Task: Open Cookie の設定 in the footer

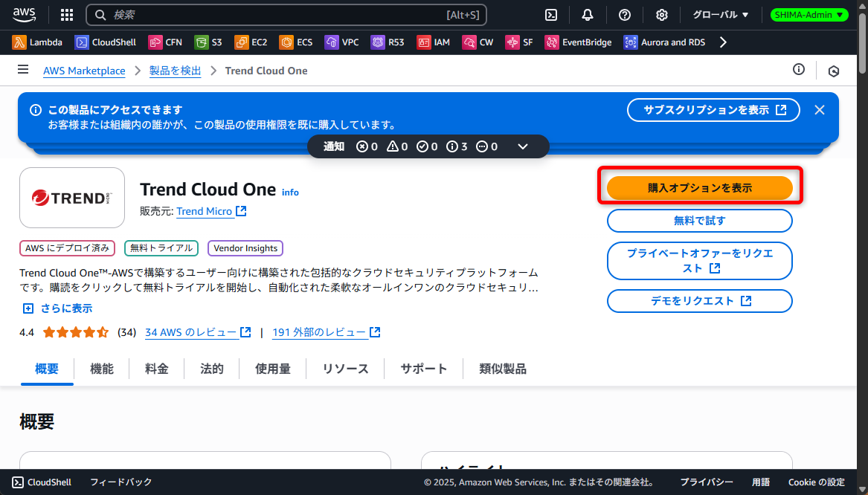Action: pos(817,482)
